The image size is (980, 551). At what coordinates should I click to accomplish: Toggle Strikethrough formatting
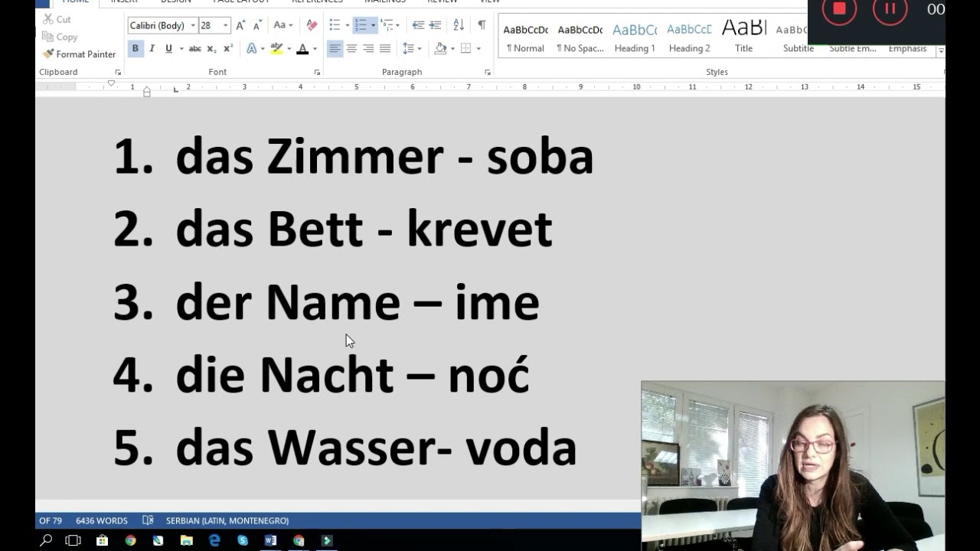195,48
